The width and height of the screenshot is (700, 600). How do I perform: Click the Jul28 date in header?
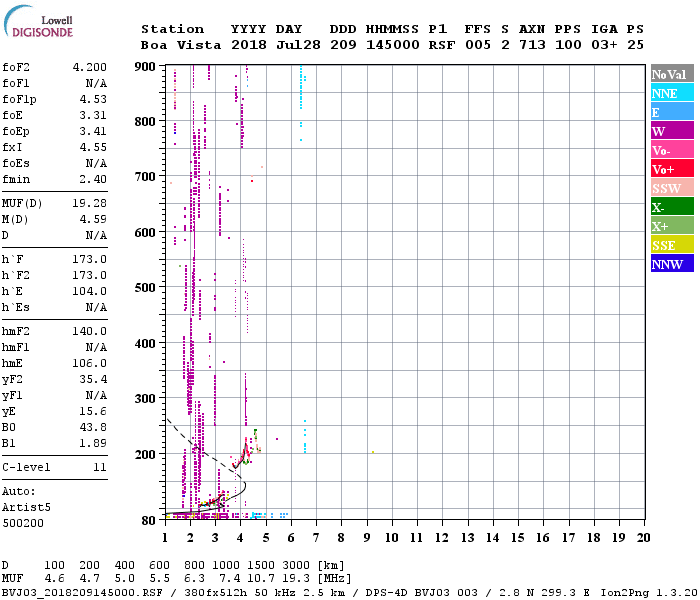pos(298,45)
